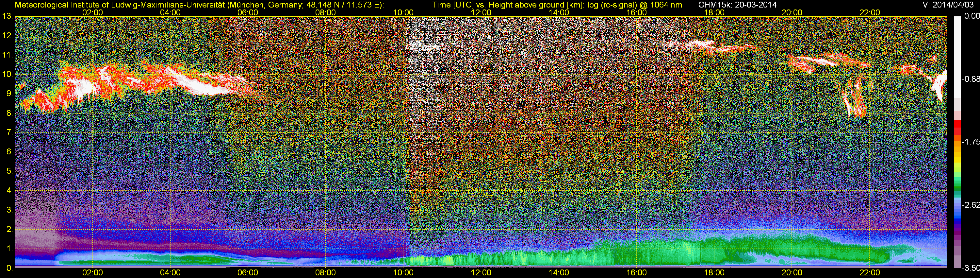Screen dimensions: 980x278
Task: Click the 22:00 label on the upper time axis
Action: coord(870,12)
